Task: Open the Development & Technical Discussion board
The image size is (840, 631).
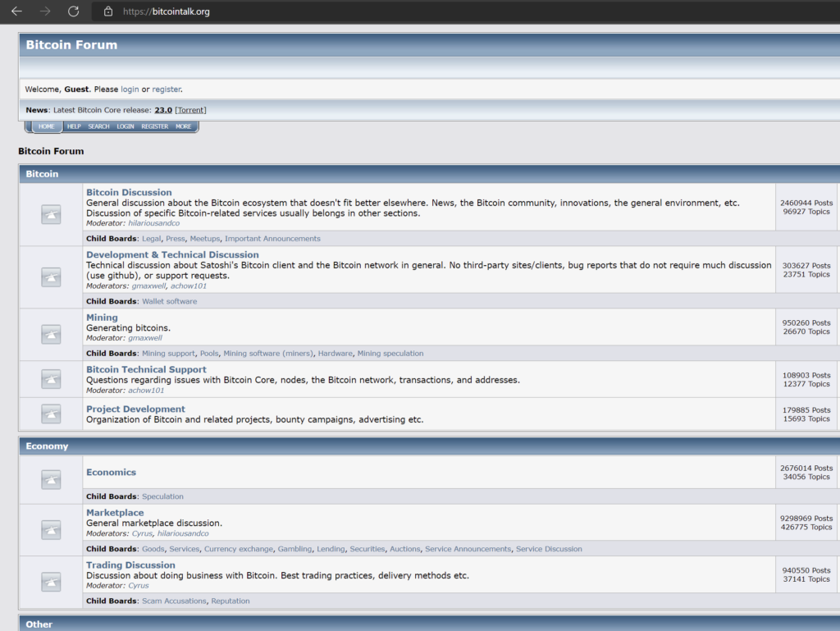Action: [x=172, y=255]
